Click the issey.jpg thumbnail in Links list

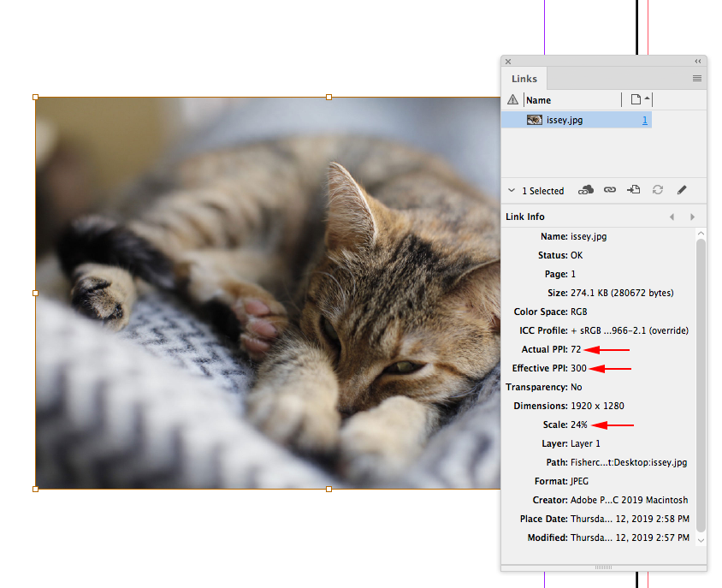tap(534, 120)
